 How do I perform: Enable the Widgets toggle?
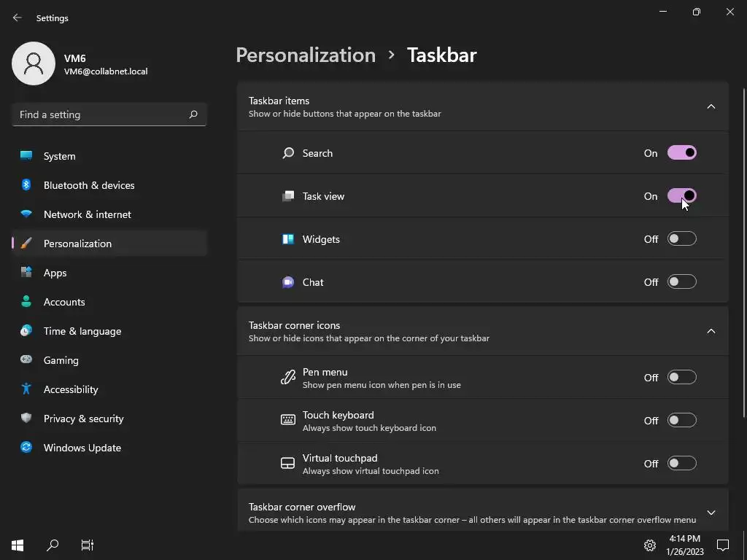coord(682,239)
